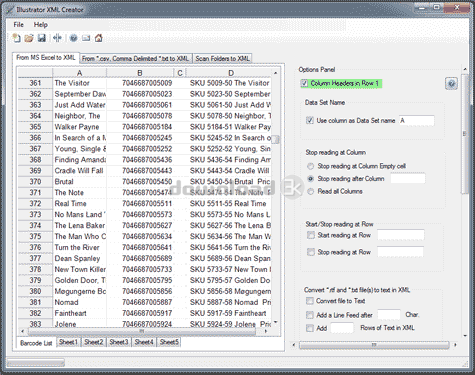Image resolution: width=475 pixels, height=375 pixels.
Task: Click Options Panel horizontal scrollbar thumb
Action: [374, 345]
